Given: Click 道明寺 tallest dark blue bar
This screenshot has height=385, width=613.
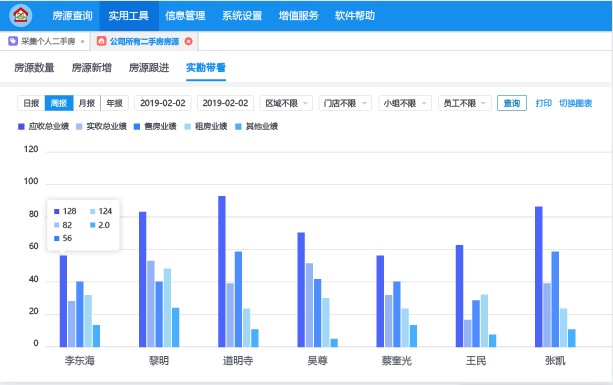Looking at the screenshot, I should click(222, 271).
